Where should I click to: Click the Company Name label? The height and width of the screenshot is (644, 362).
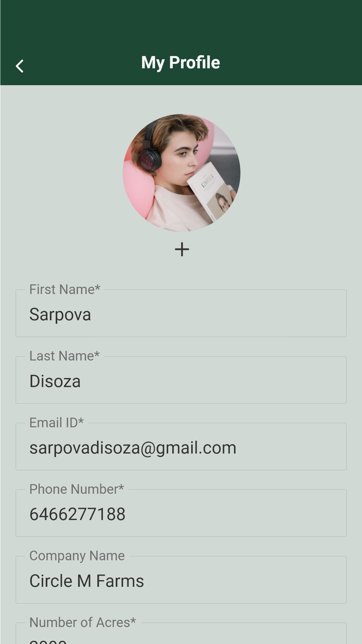click(x=77, y=556)
